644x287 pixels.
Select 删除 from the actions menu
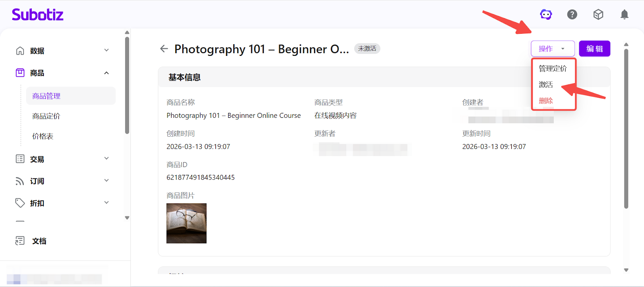[x=546, y=101]
